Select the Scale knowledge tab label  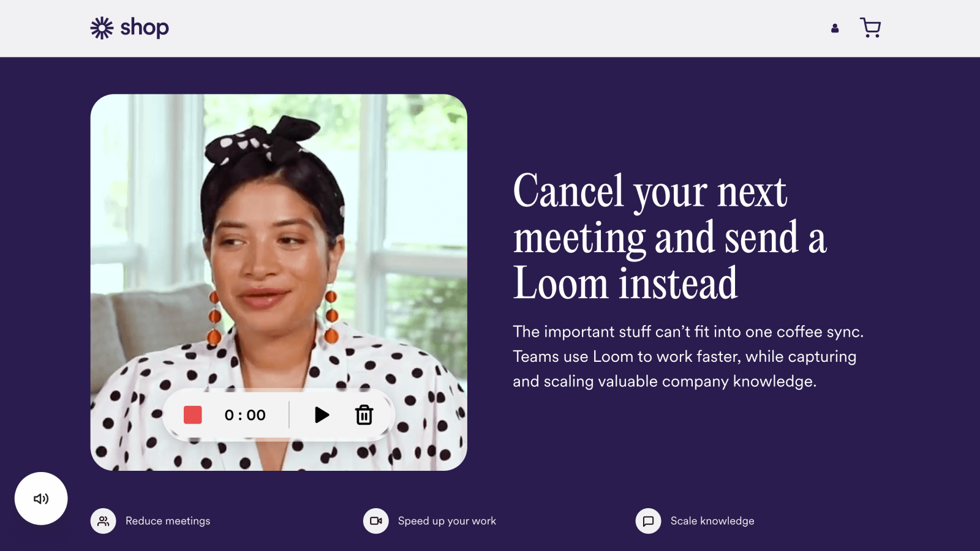coord(712,521)
